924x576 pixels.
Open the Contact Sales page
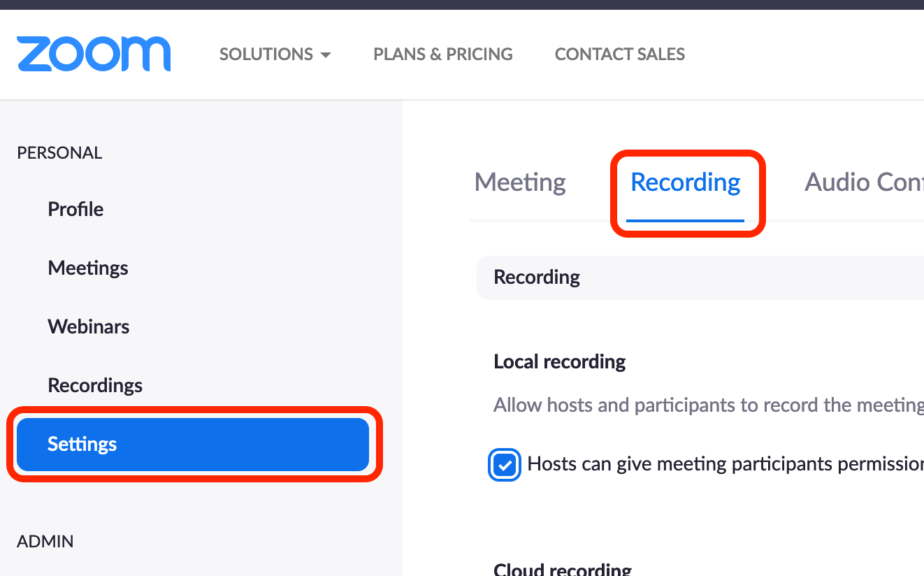[620, 55]
